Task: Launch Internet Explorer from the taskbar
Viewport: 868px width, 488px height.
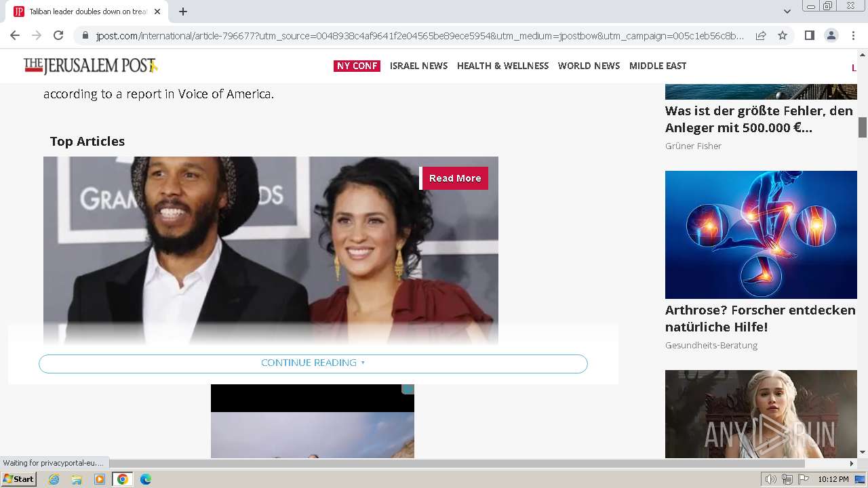Action: click(x=54, y=479)
